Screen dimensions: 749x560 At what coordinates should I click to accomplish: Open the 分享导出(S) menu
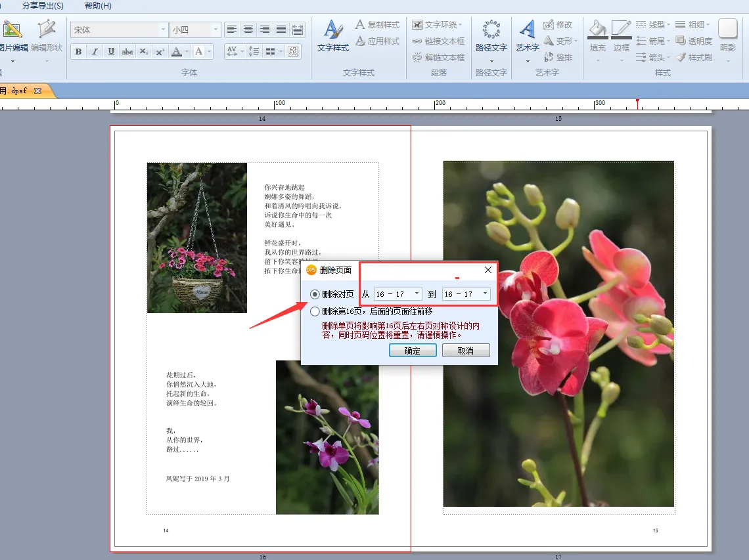43,6
